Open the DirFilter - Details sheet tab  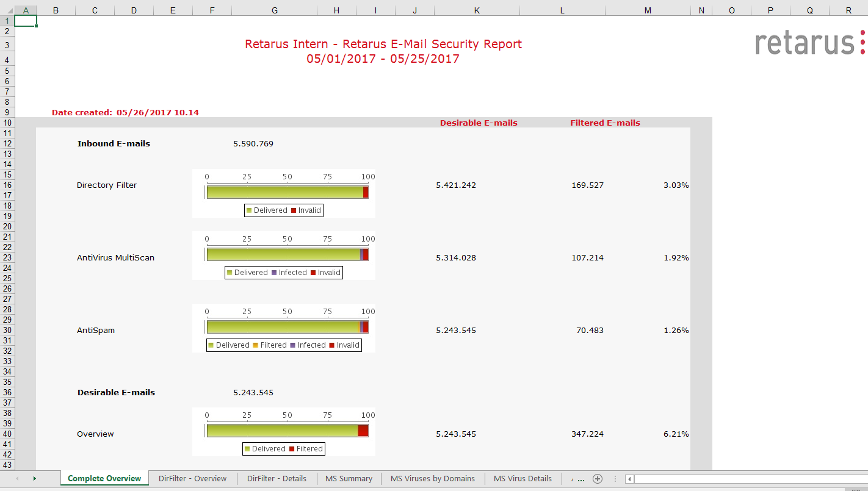[x=277, y=479]
